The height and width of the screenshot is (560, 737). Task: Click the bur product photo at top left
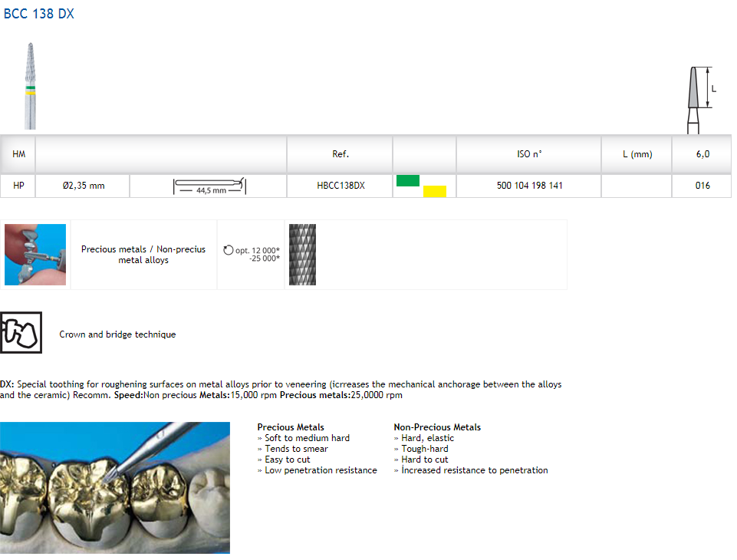tap(30, 84)
